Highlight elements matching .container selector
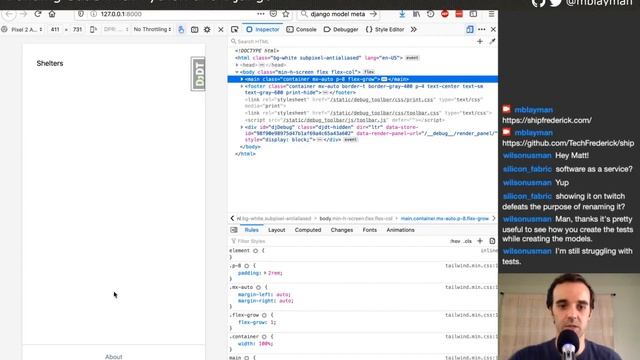The width and height of the screenshot is (640, 360). (264, 337)
